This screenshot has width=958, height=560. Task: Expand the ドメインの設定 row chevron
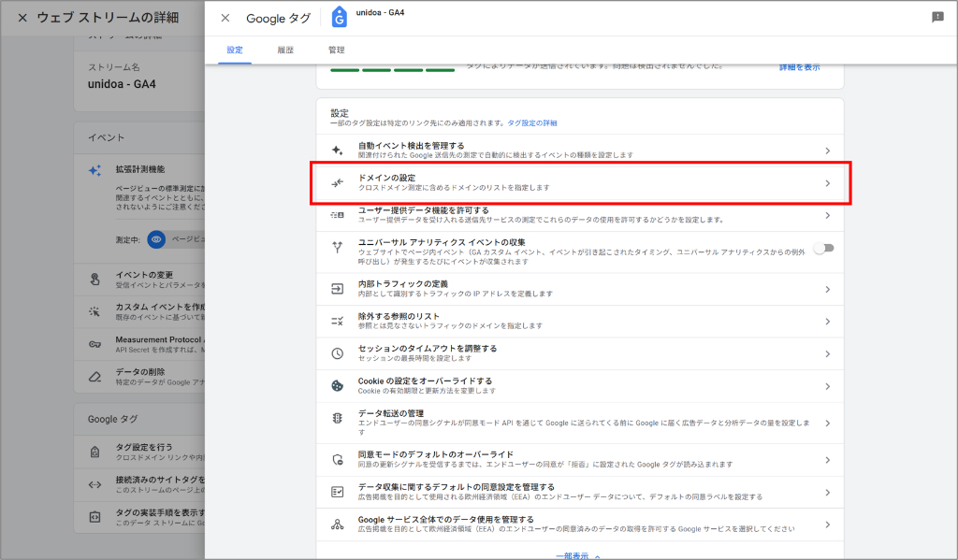(x=827, y=181)
